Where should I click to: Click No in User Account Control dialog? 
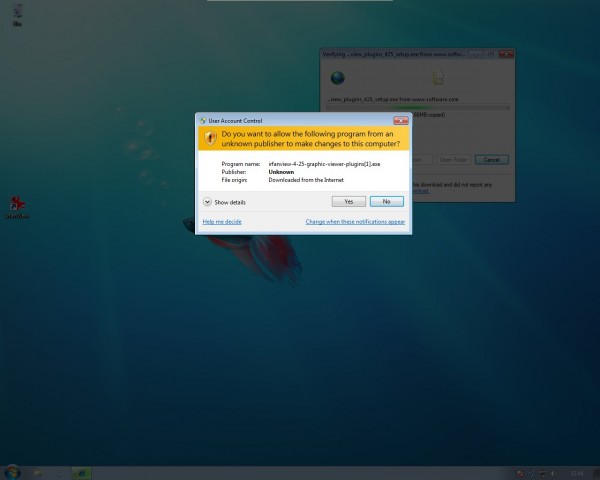click(386, 201)
